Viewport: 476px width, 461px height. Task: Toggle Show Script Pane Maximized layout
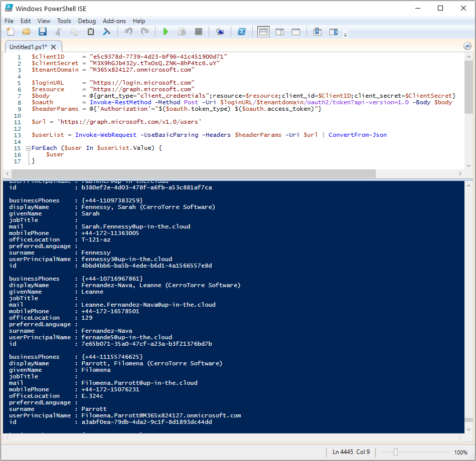click(x=295, y=31)
